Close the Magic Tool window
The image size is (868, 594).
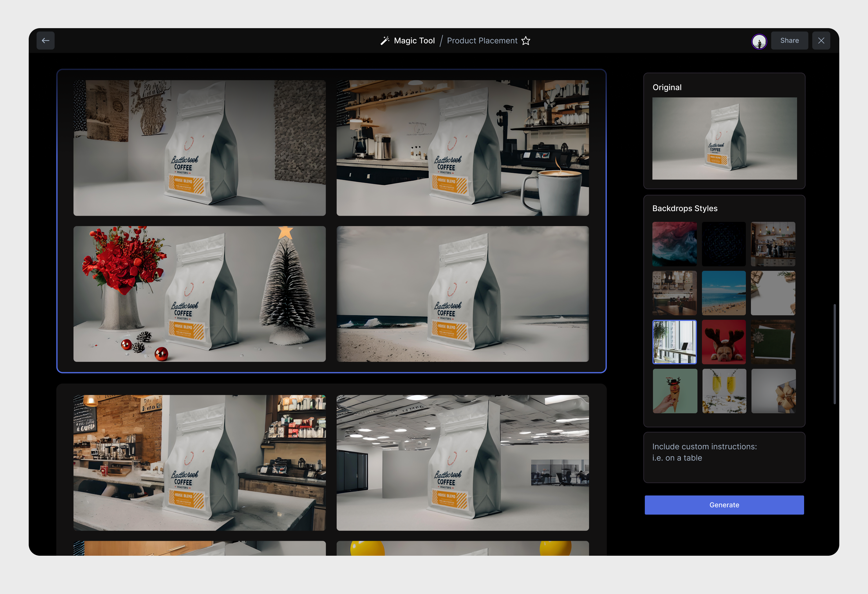821,40
